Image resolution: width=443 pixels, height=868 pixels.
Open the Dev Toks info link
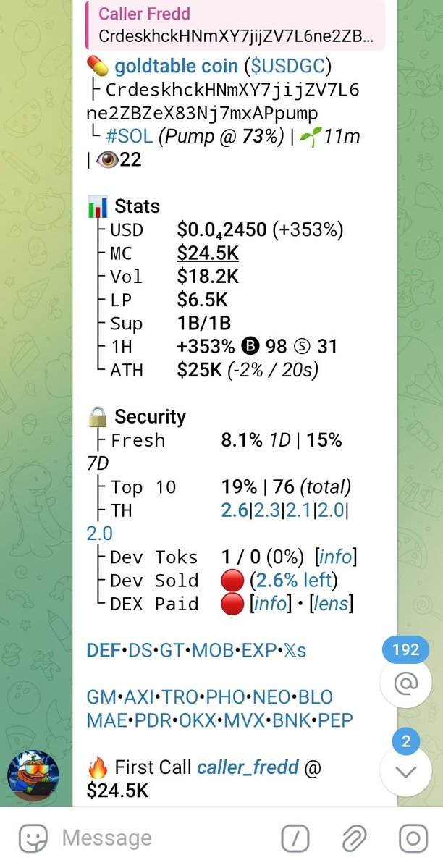tap(335, 557)
